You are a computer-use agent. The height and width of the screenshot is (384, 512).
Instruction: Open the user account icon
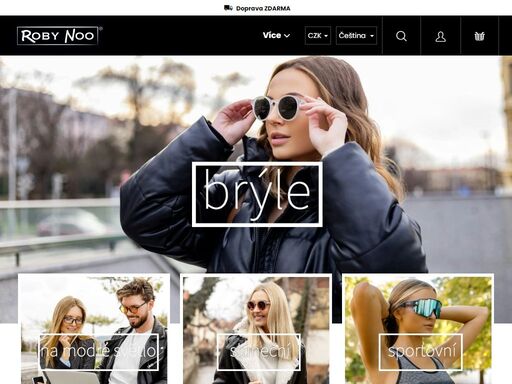click(440, 36)
